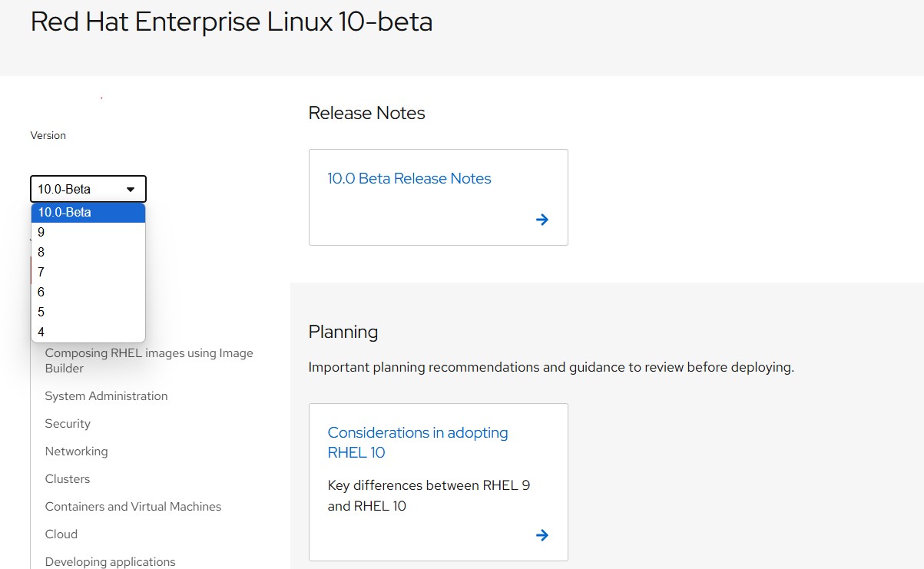Screen dimensions: 924x569
Task: Select 10.0-Beta in the version list
Action: tap(88, 212)
